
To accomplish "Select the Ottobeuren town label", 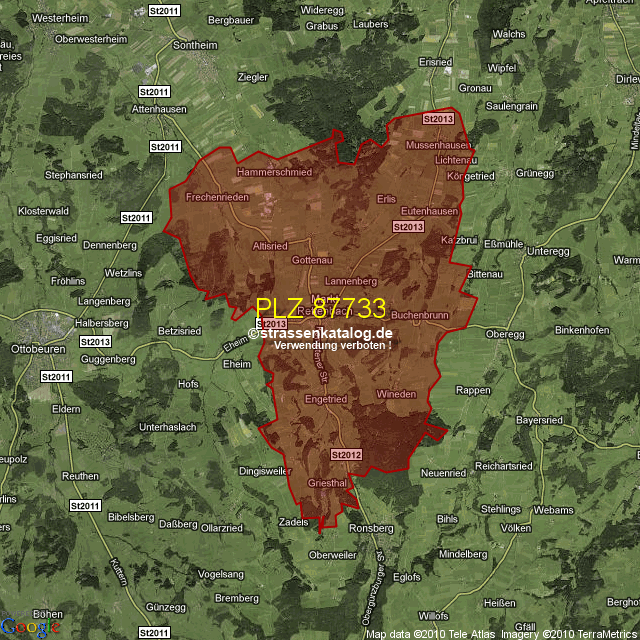I will (x=34, y=351).
